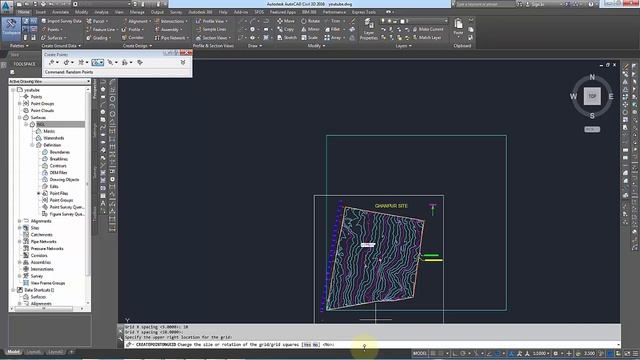Viewport: 640px width, 360px height.
Task: Open the Parcel dropdown
Action: click(97, 21)
